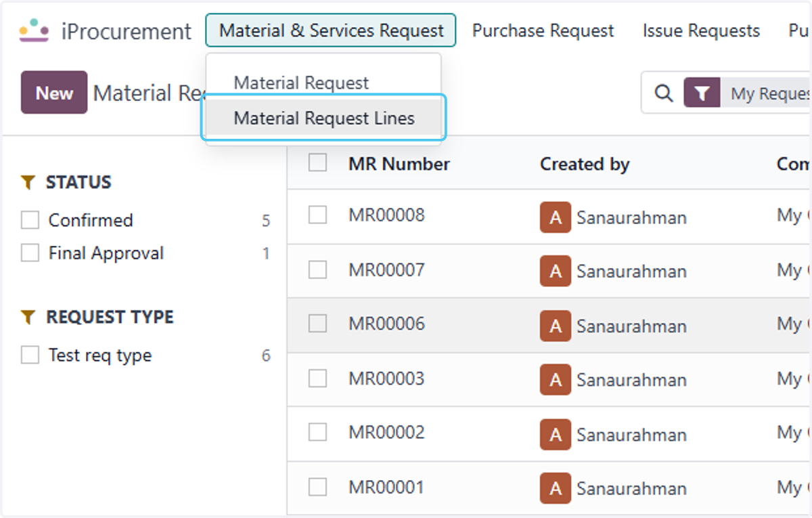Open the Material & Services Request menu

pos(331,30)
